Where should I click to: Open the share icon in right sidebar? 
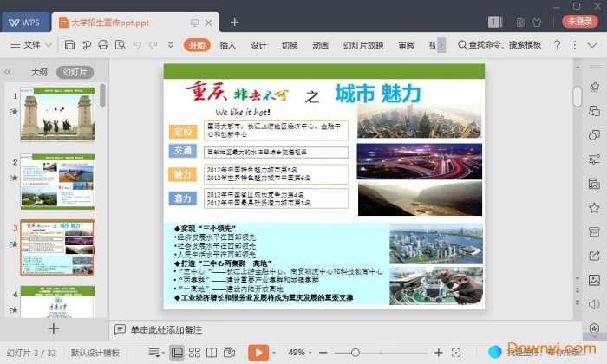pyautogui.click(x=594, y=256)
